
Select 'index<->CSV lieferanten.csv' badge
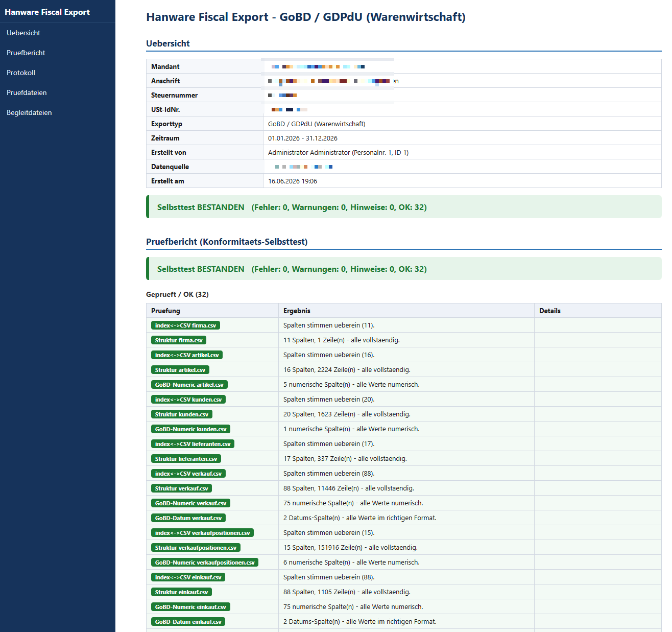pyautogui.click(x=193, y=444)
